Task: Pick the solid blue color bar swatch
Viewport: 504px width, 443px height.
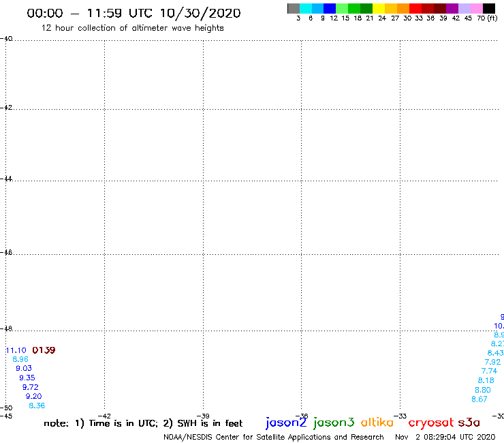Action: [330, 8]
